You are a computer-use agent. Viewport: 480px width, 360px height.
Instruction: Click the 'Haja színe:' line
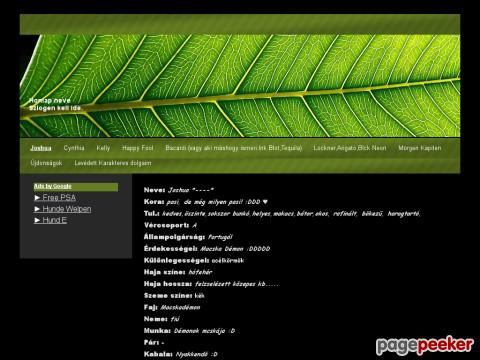178,272
